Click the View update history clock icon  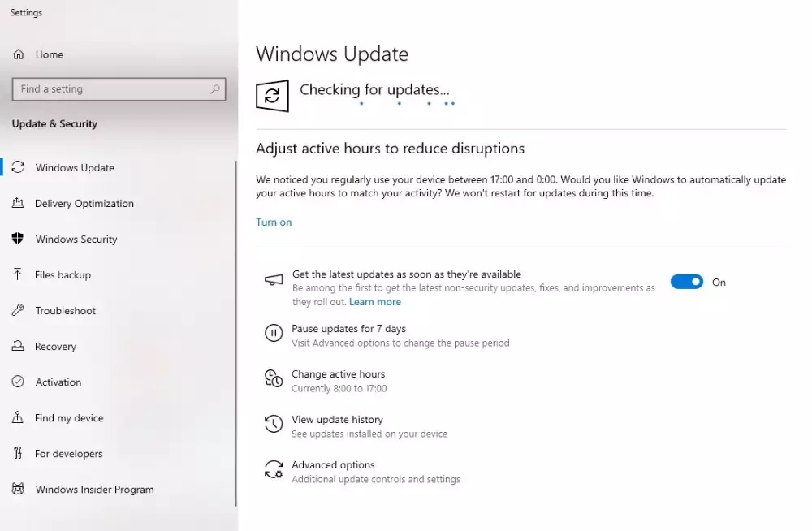(274, 424)
